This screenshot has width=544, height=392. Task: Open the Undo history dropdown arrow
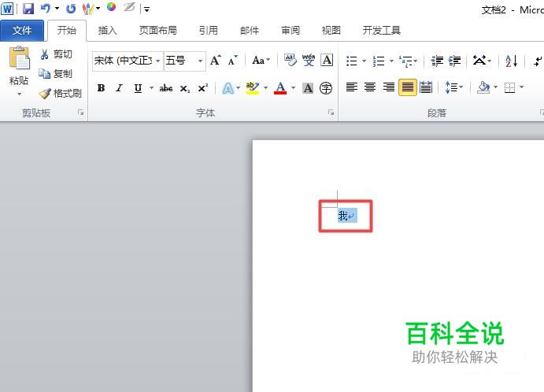pyautogui.click(x=57, y=9)
